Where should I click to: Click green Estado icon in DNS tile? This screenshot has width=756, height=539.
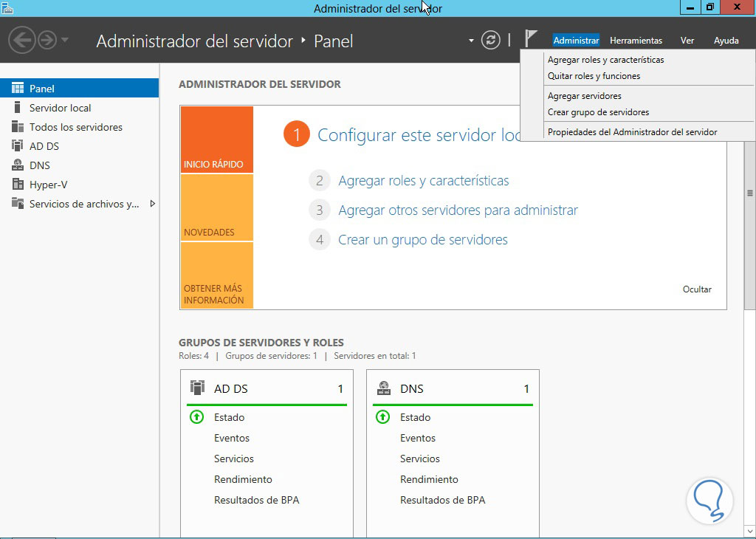[x=383, y=417]
